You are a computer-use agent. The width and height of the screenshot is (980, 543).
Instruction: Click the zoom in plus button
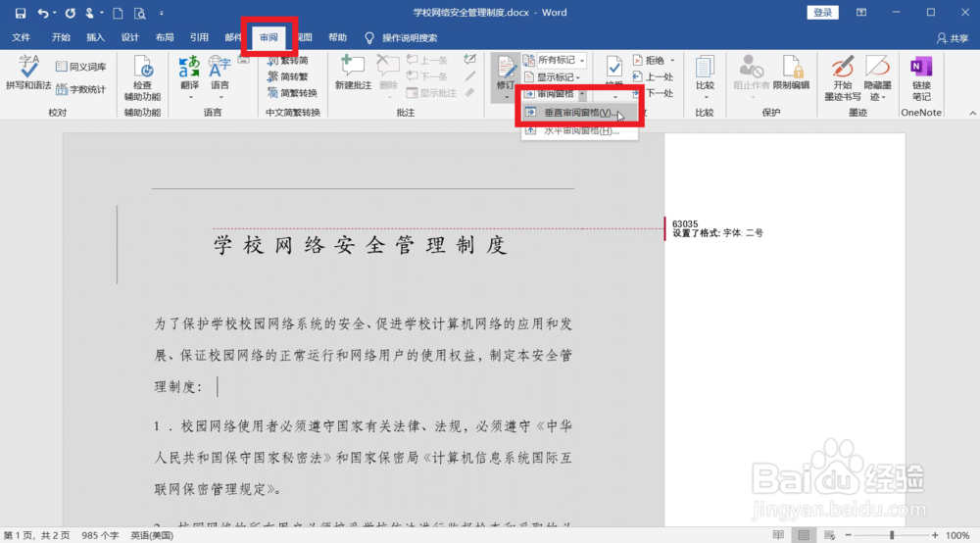click(935, 535)
